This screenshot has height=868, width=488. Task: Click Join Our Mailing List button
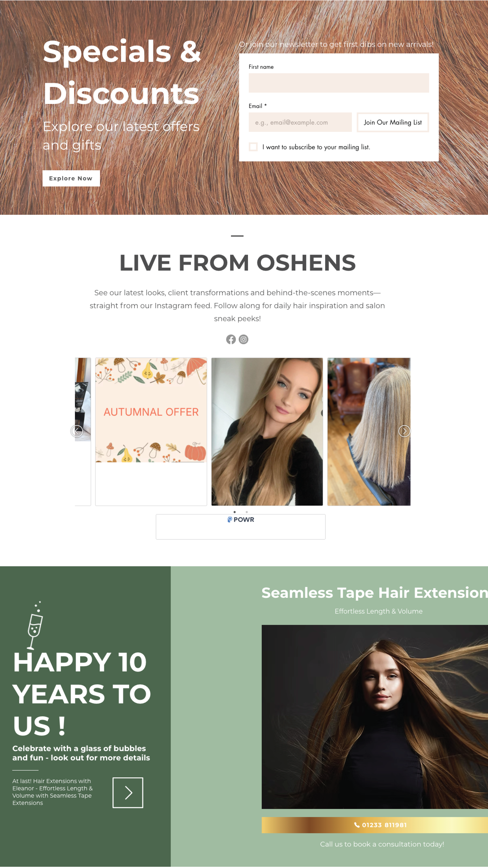click(x=393, y=122)
